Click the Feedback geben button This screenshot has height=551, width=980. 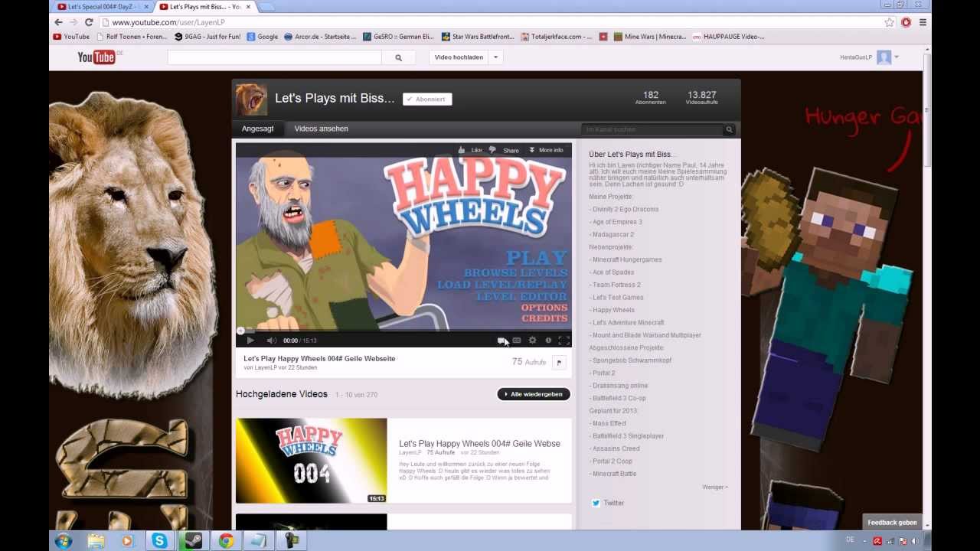[892, 522]
